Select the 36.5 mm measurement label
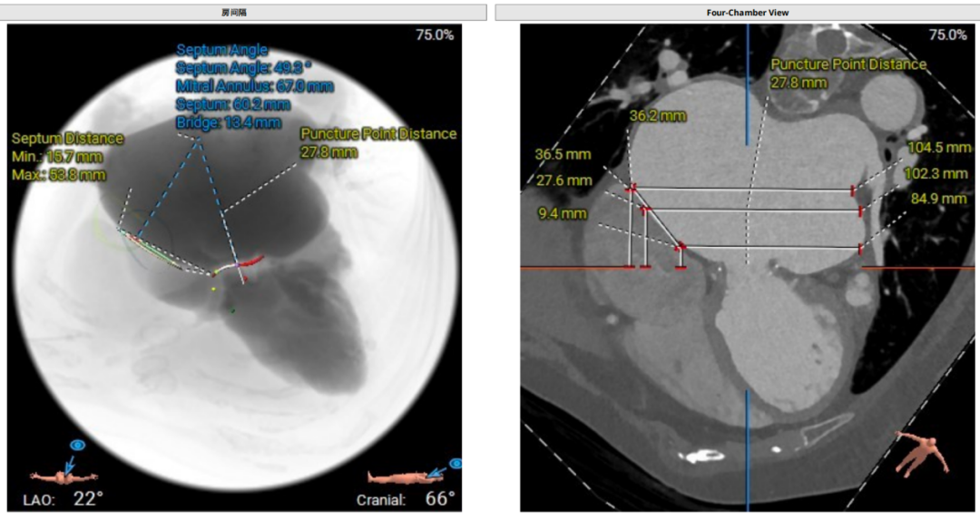The width and height of the screenshot is (980, 520). 563,154
